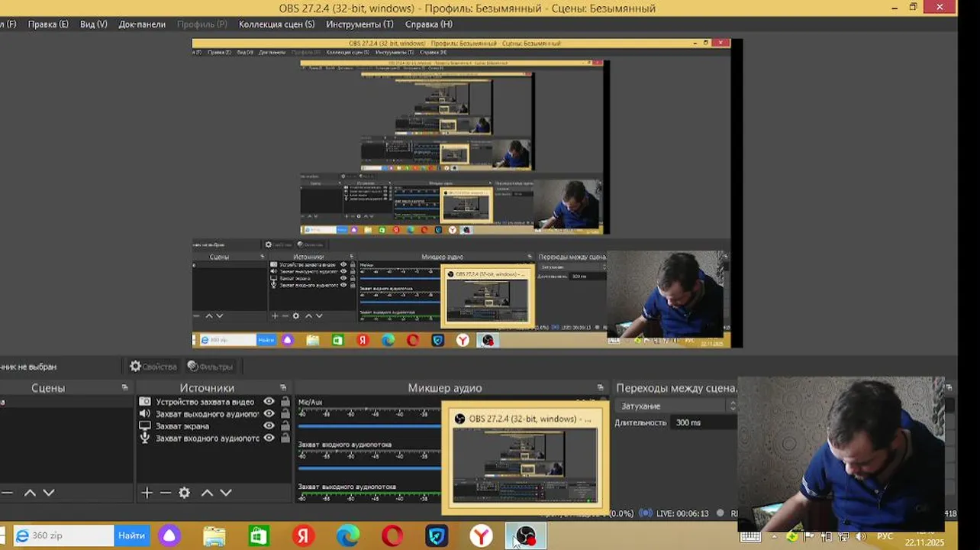Switch the РУС input language indicator

(x=885, y=537)
